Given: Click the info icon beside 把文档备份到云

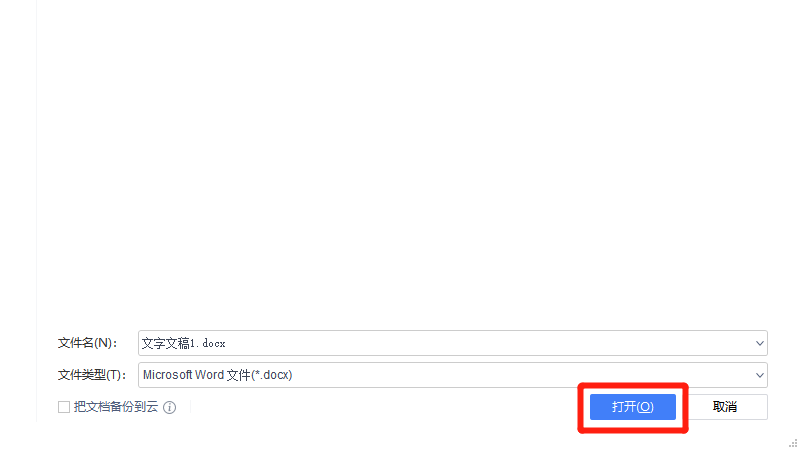Looking at the screenshot, I should (169, 407).
